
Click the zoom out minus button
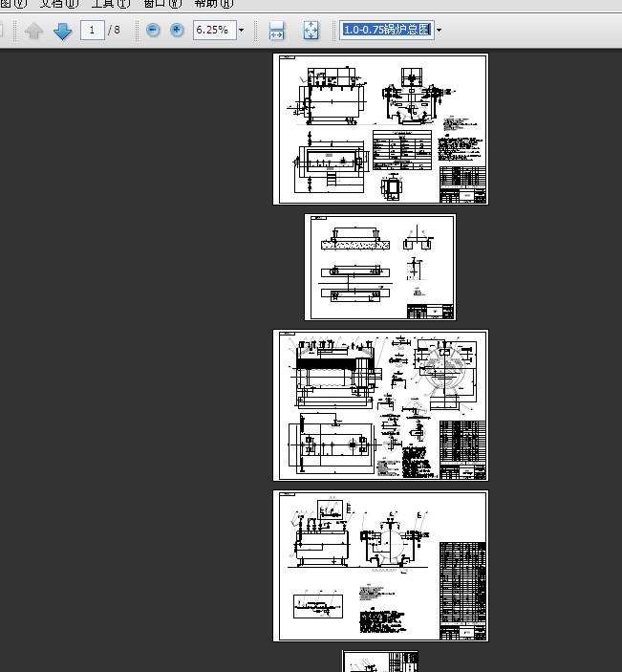coord(153,31)
